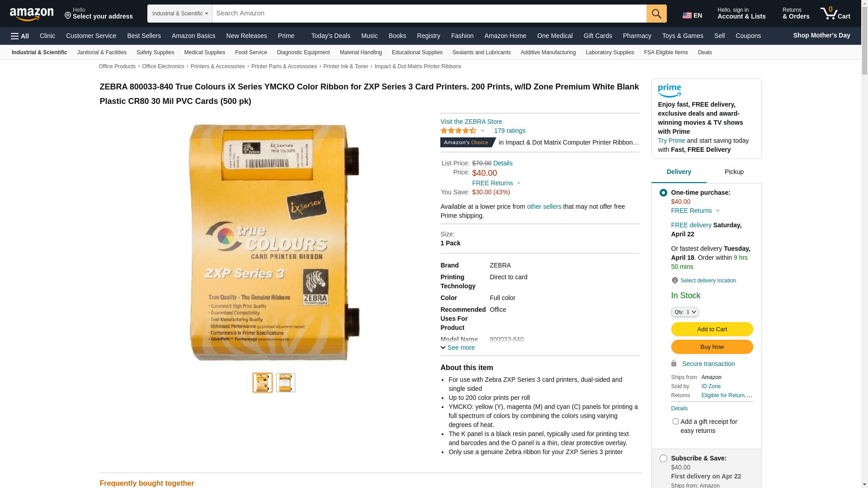Click the Amazon logo
Screen dimensions: 868x488
tap(32, 14)
